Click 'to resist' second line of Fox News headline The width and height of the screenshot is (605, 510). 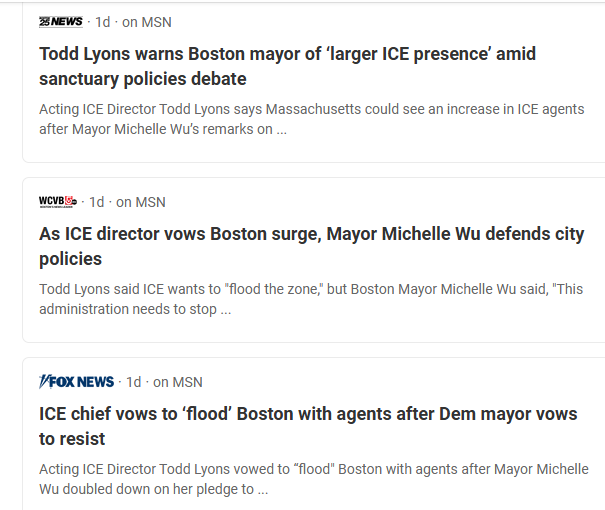coord(72,439)
